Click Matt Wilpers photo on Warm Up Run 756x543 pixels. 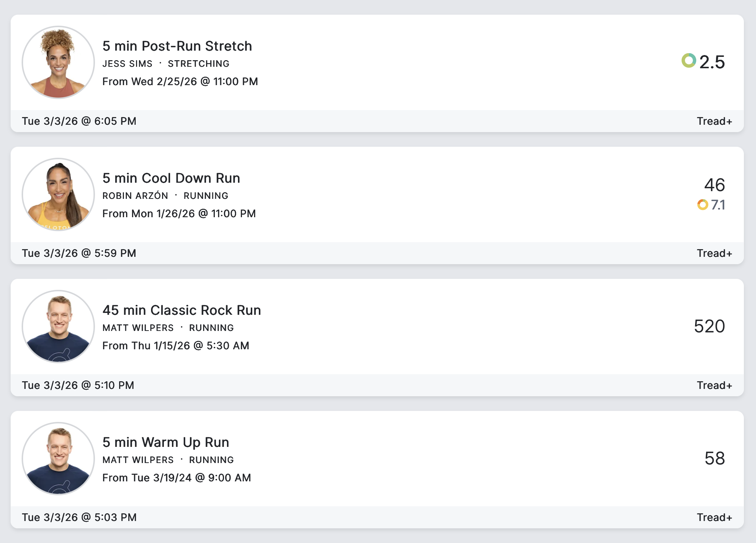(58, 459)
